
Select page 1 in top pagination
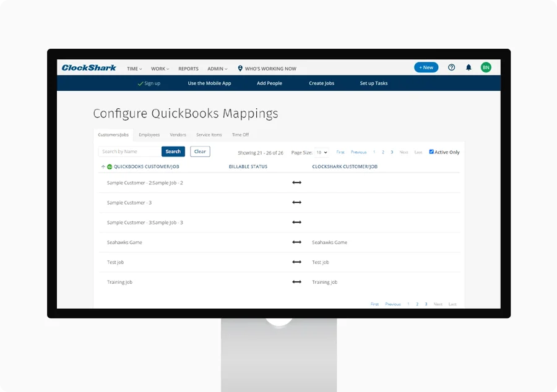374,152
